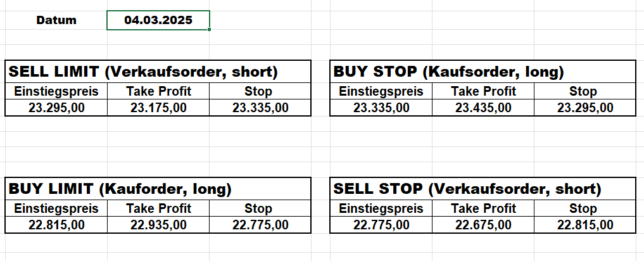Click Einstiegspreis header in BUY LIMIT table
The image size is (644, 261).
pyautogui.click(x=56, y=208)
